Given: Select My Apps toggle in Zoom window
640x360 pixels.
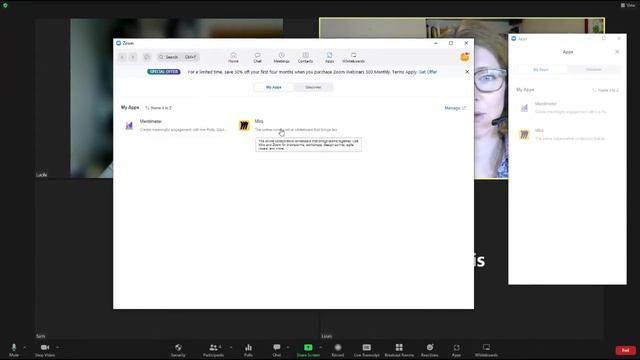Looking at the screenshot, I should coord(273,87).
